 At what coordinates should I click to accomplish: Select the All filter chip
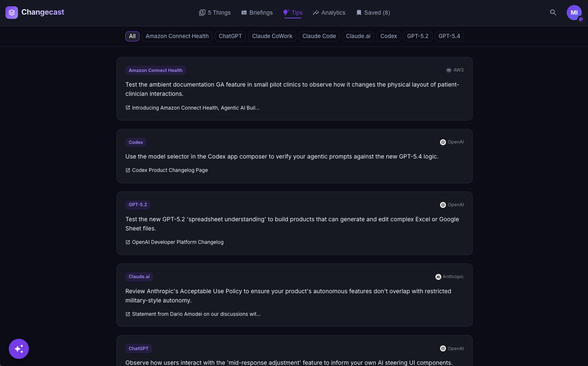[x=132, y=36]
